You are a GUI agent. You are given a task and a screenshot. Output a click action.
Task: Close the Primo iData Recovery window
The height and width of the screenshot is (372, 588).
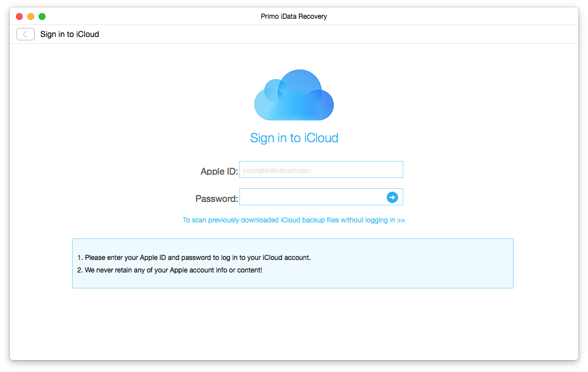click(19, 16)
